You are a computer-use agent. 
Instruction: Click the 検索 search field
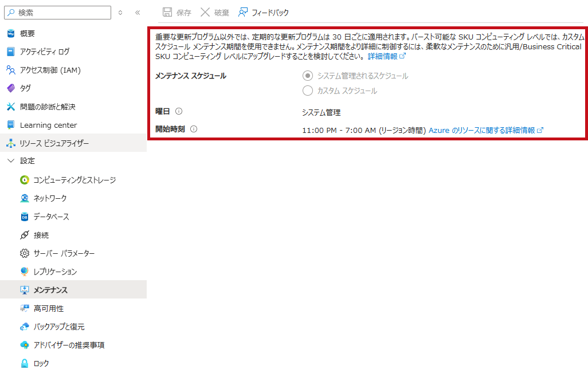58,13
